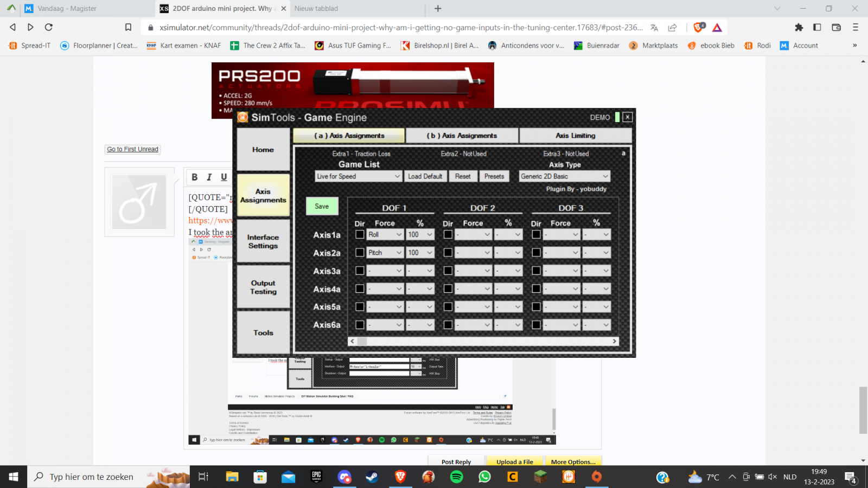Switch to (b) Axis Assignments tab
Viewport: 868px width, 488px height.
pos(462,136)
